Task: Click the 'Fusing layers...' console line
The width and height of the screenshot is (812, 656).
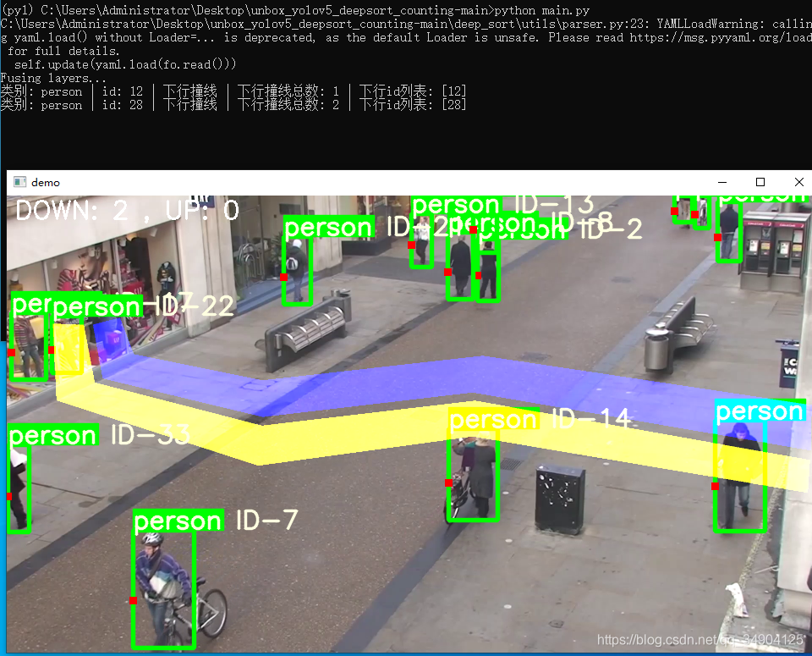Action: tap(53, 78)
